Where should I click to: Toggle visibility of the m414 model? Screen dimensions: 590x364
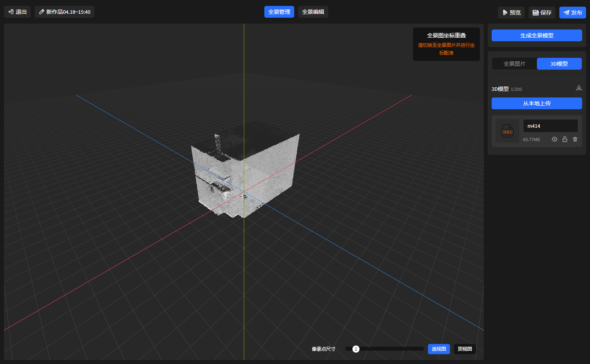(555, 139)
